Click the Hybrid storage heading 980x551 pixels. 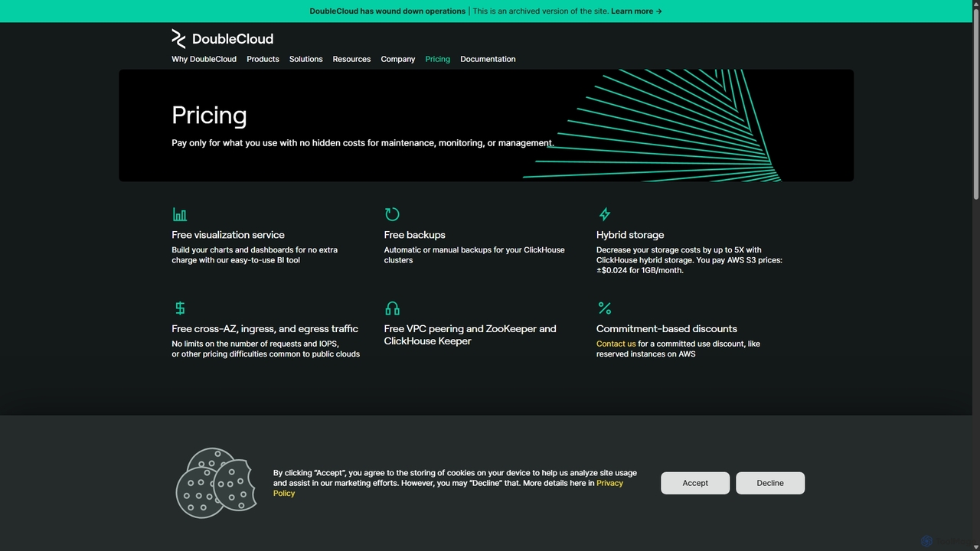click(630, 235)
